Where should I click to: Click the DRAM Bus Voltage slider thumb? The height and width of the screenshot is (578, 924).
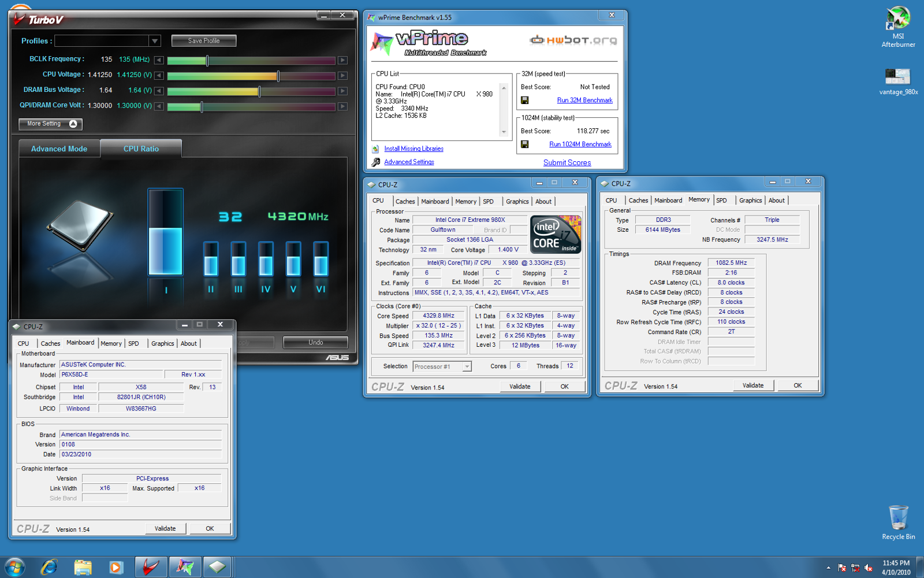click(x=259, y=91)
